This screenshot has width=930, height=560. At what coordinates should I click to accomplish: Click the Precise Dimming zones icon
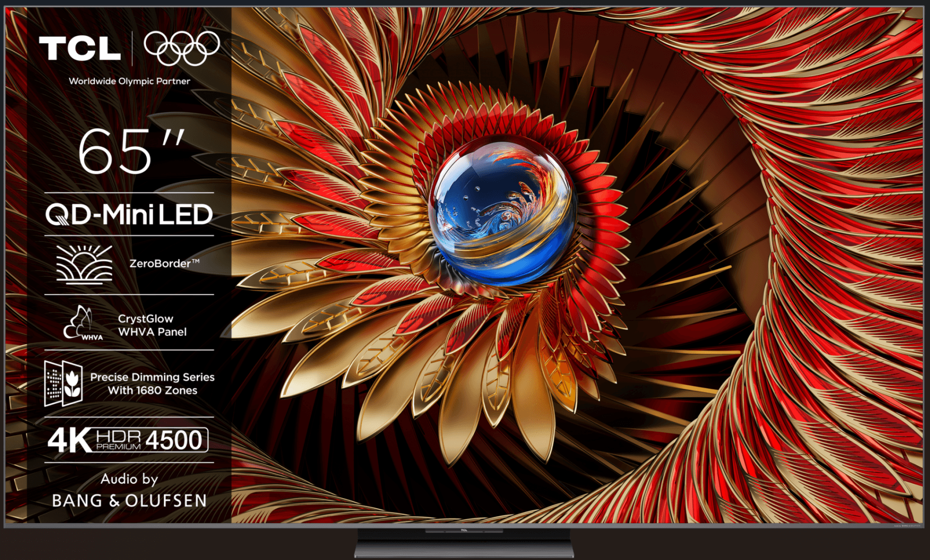64,383
